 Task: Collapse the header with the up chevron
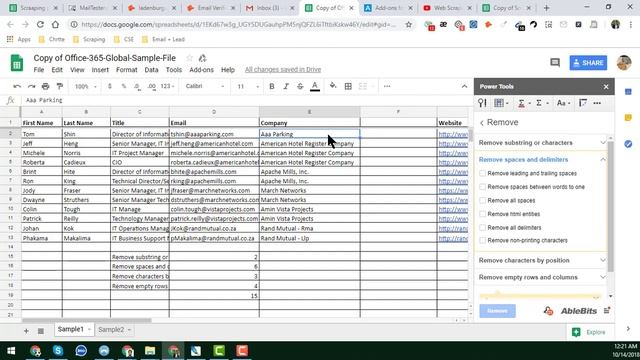(x=464, y=87)
